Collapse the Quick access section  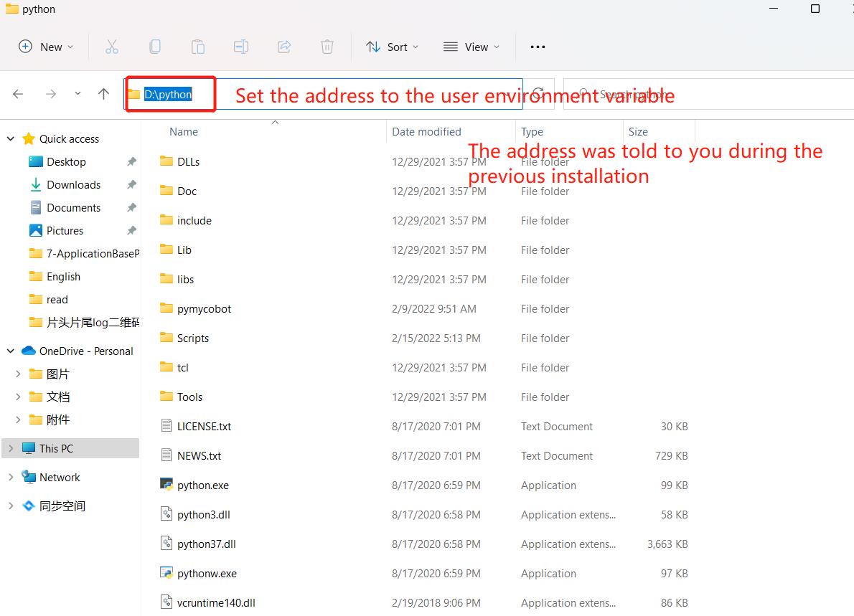point(11,139)
